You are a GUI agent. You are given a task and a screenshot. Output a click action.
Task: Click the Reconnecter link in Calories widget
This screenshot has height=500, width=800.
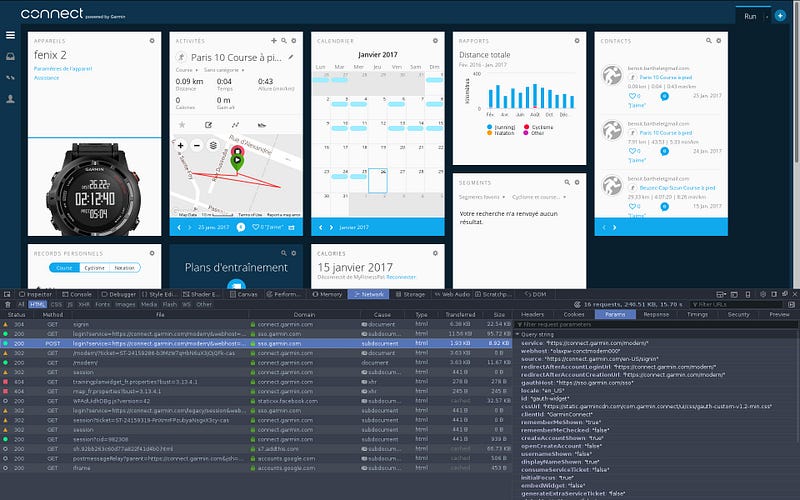coord(401,277)
